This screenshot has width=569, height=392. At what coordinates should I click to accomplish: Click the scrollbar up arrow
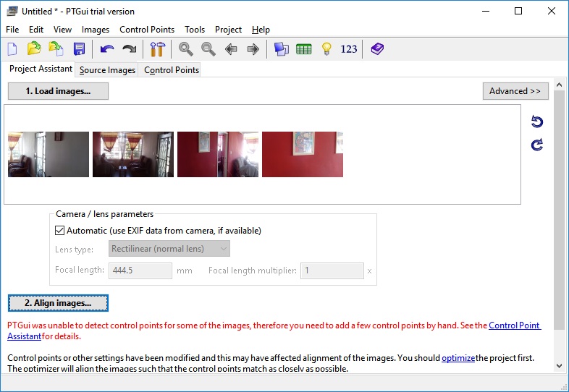click(x=559, y=85)
